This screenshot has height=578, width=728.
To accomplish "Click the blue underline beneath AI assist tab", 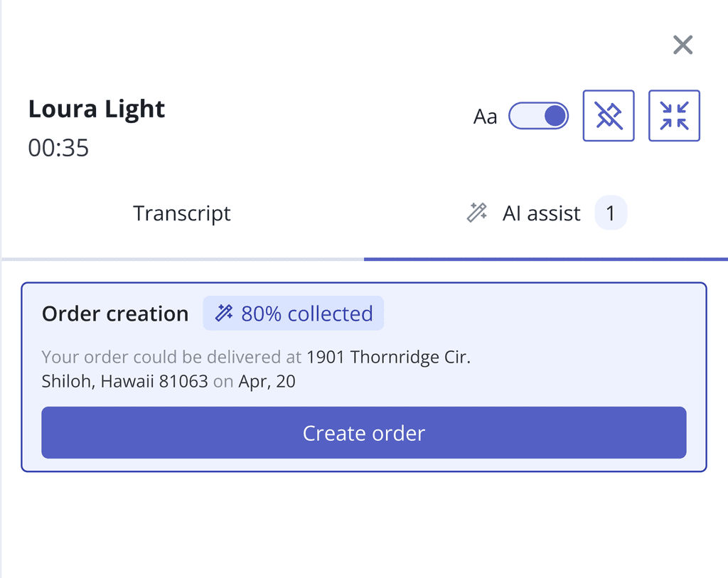I will pos(546,259).
